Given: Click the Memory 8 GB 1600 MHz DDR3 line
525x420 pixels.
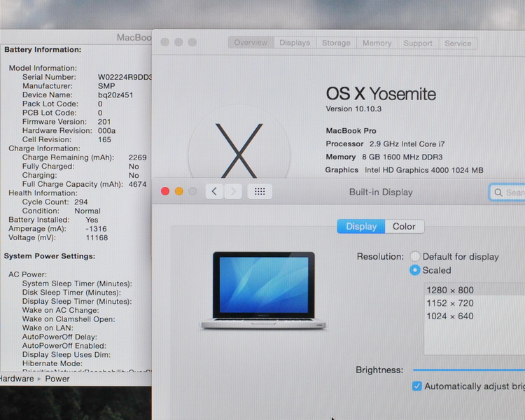Looking at the screenshot, I should point(384,157).
